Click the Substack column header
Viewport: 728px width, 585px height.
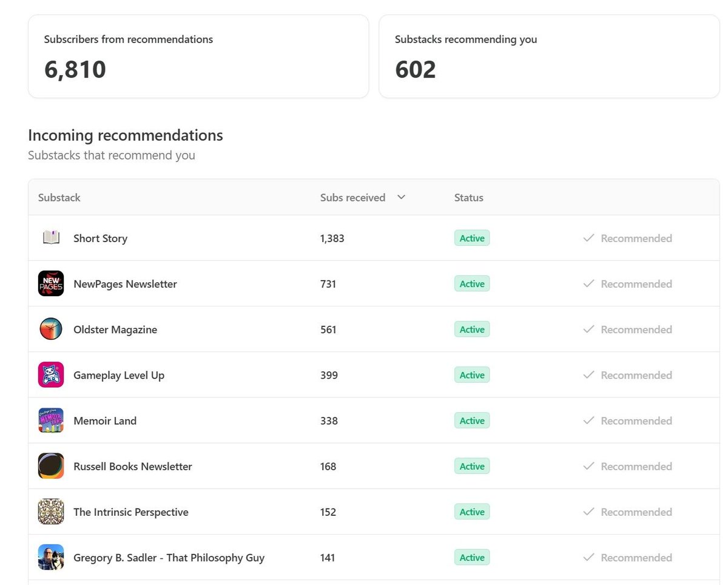[x=59, y=197]
